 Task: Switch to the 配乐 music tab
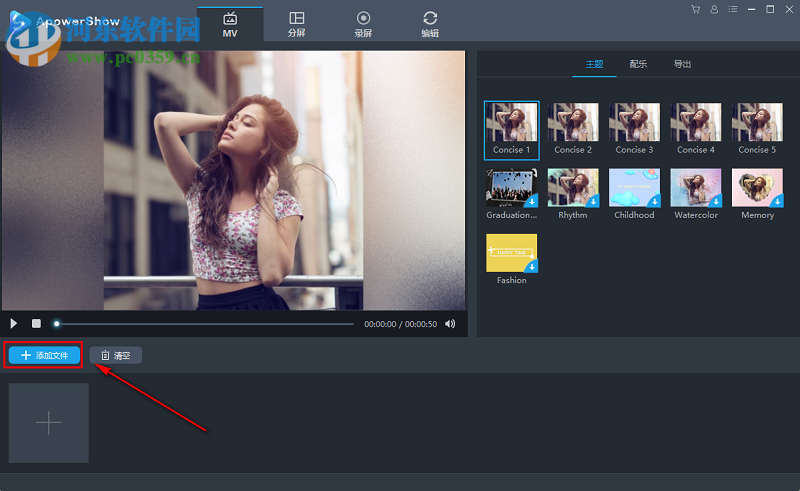(x=638, y=64)
